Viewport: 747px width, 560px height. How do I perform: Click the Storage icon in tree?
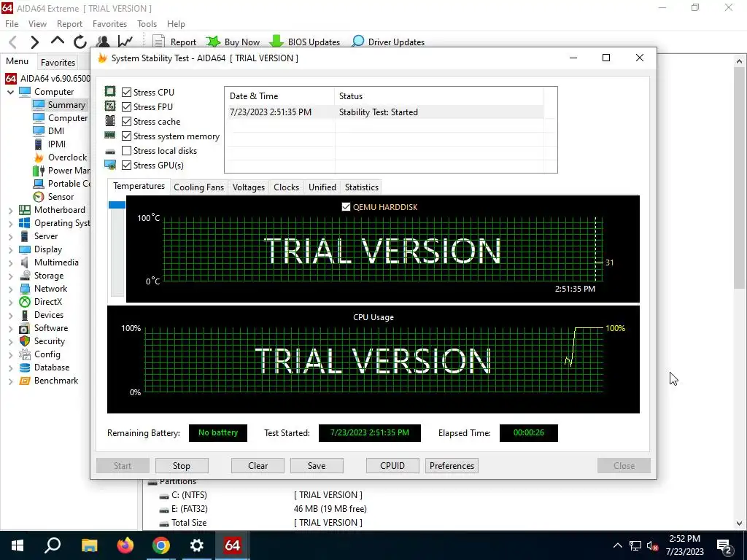(x=24, y=276)
